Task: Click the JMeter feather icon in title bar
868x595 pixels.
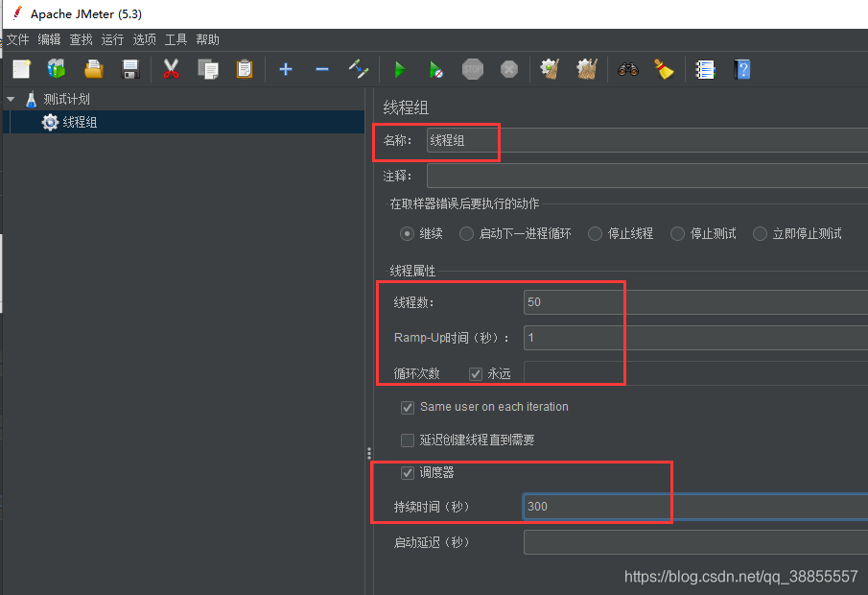Action: (17, 13)
